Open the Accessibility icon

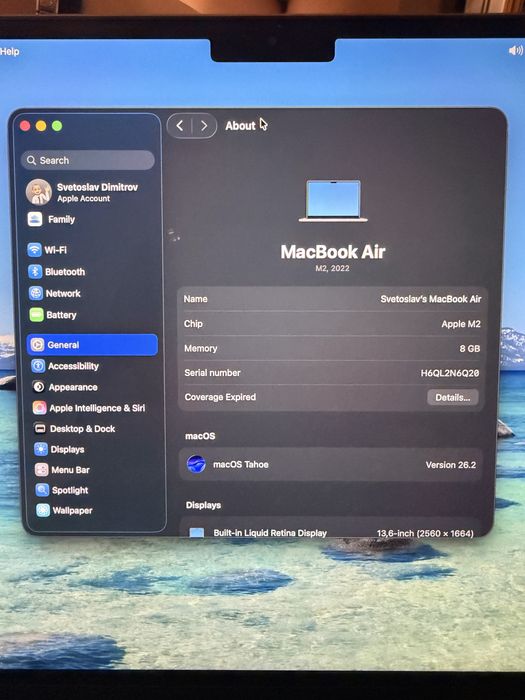tap(38, 366)
